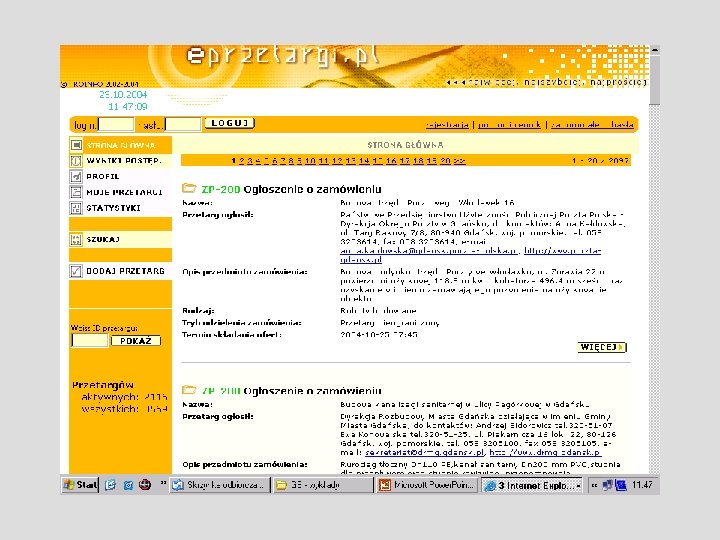This screenshot has width=720, height=540.
Task: Open the Strona Główna sidebar icon
Action: coord(76,145)
